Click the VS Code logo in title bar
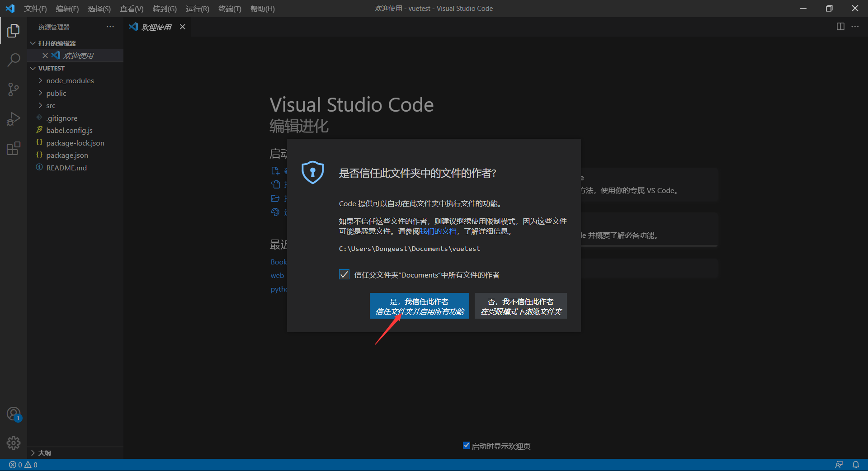Screen dimensions: 868x471 coord(10,9)
